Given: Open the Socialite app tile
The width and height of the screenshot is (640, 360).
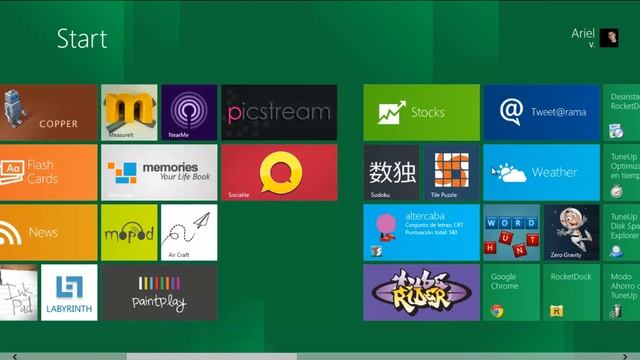Looking at the screenshot, I should 279,172.
